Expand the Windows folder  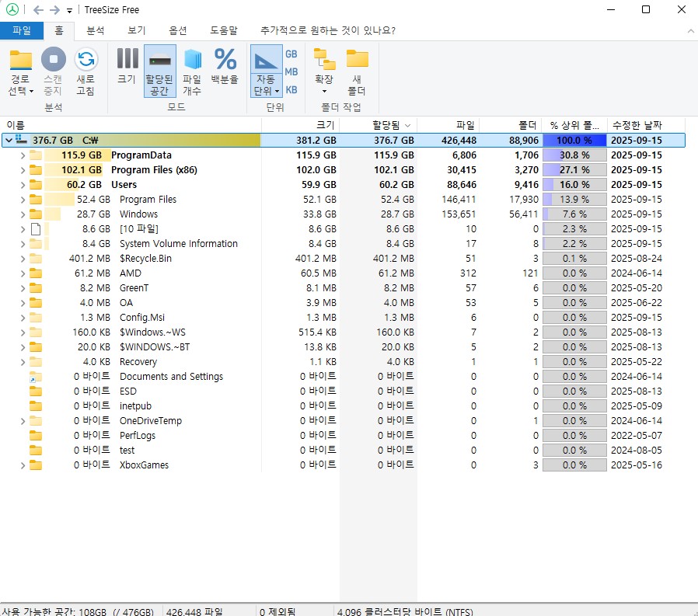[23, 214]
